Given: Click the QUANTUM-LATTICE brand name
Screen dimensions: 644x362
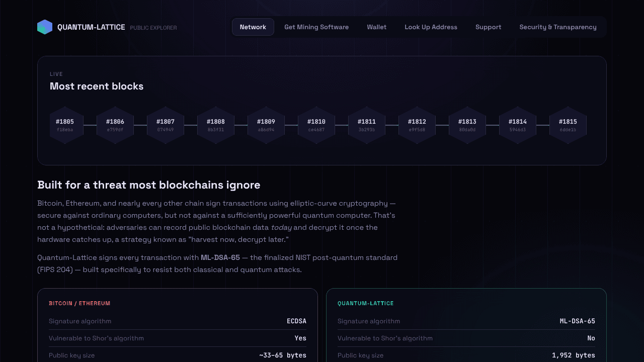Looking at the screenshot, I should [x=91, y=27].
